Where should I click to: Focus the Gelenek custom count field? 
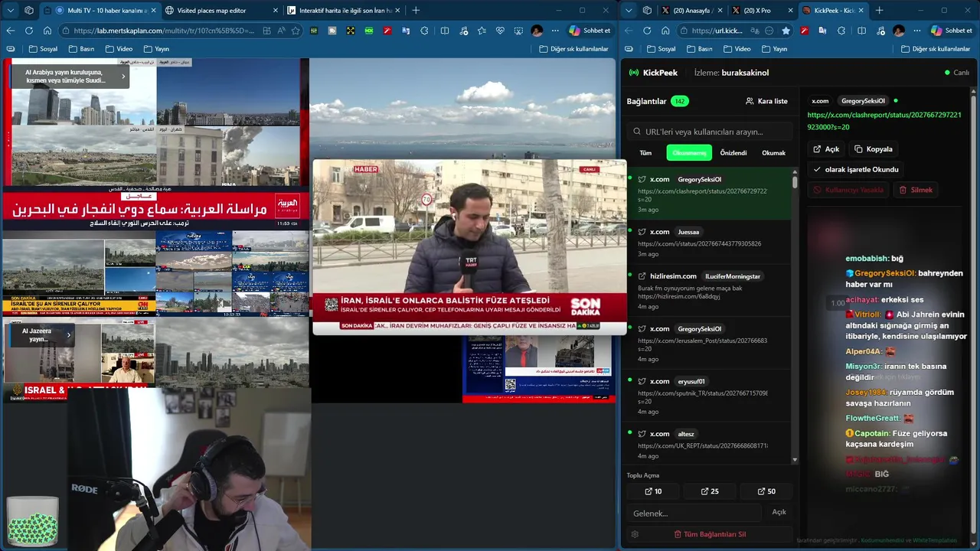pyautogui.click(x=694, y=513)
